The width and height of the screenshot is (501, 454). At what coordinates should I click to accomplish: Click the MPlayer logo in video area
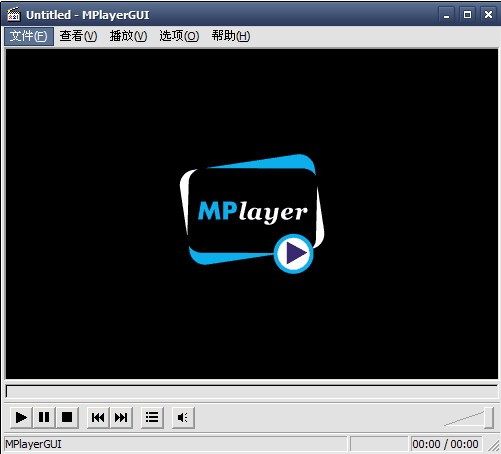[x=252, y=214]
